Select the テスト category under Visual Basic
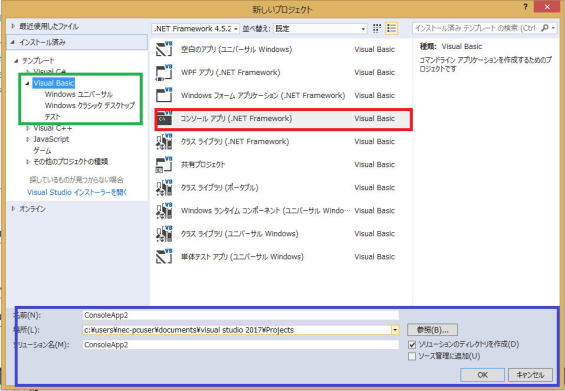 click(52, 117)
